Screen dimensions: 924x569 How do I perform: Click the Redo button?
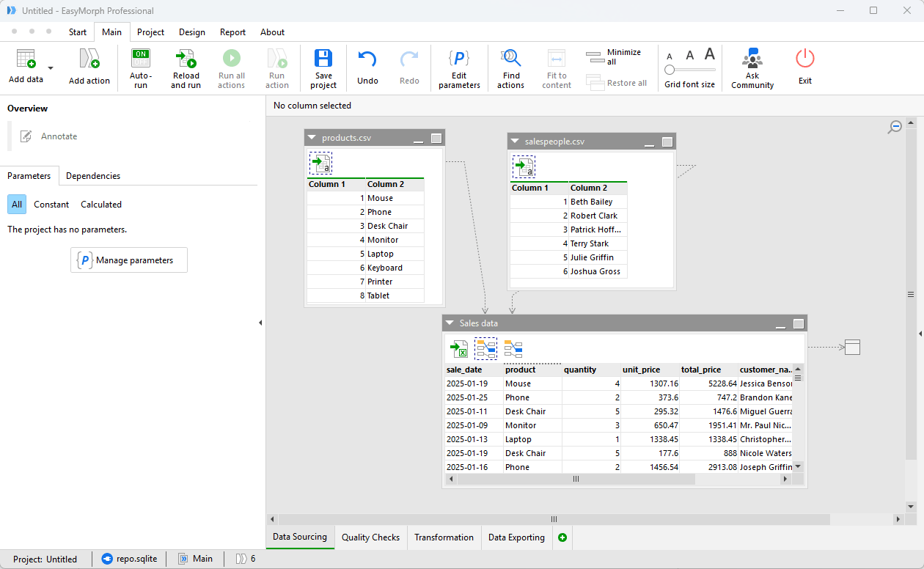pos(409,68)
